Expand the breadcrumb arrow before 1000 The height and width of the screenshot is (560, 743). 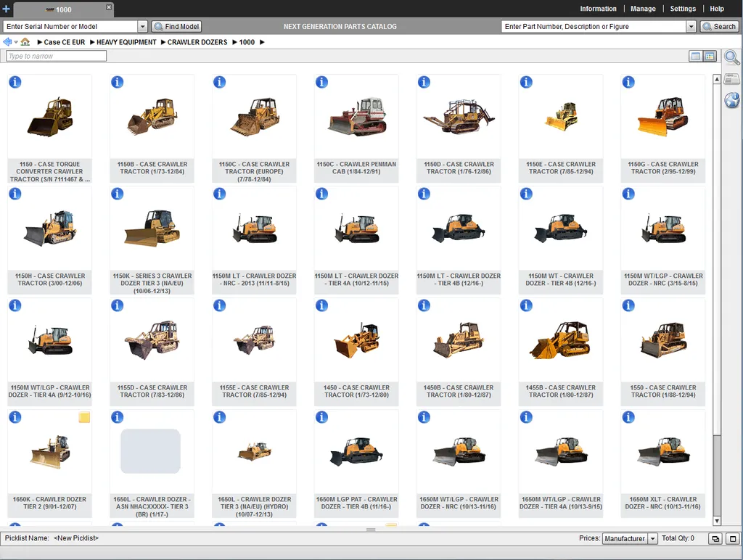tap(234, 42)
